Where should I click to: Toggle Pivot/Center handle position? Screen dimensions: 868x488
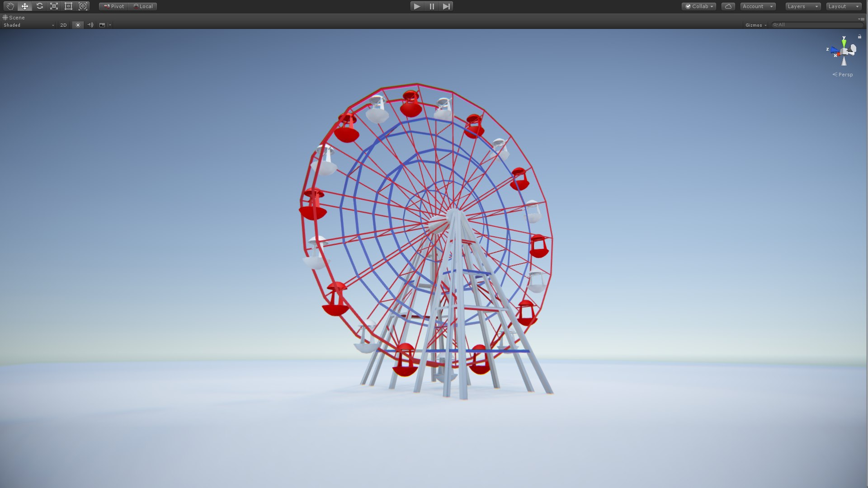click(114, 6)
